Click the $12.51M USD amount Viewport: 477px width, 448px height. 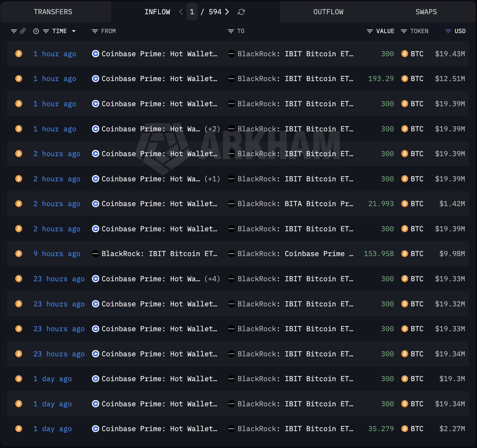pos(450,79)
